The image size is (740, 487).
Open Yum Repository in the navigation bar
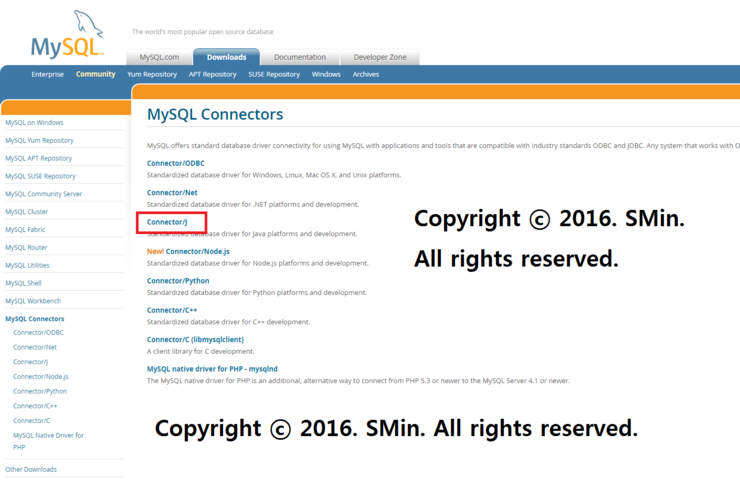[152, 75]
